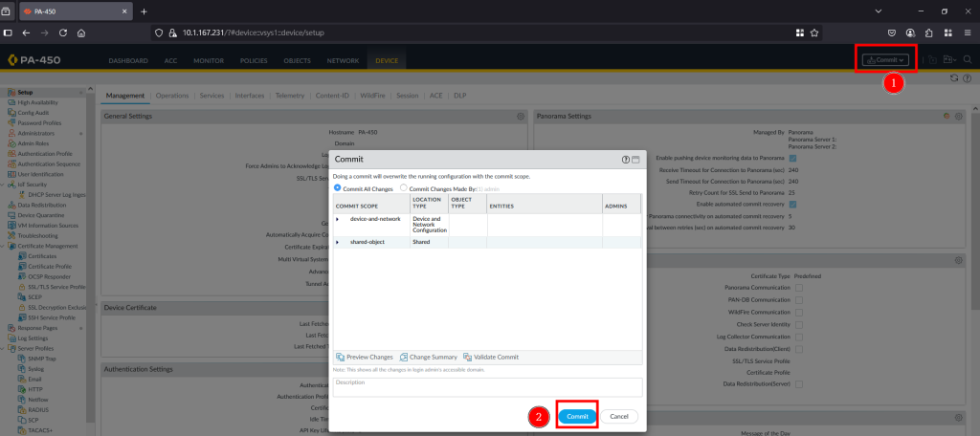
Task: Collapse the Certificate Management tree node
Action: pyautogui.click(x=4, y=246)
